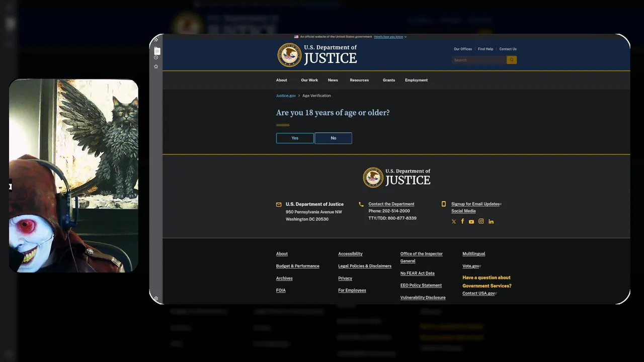Open the Grants navigation item
This screenshot has height=362, width=644.
[389, 80]
